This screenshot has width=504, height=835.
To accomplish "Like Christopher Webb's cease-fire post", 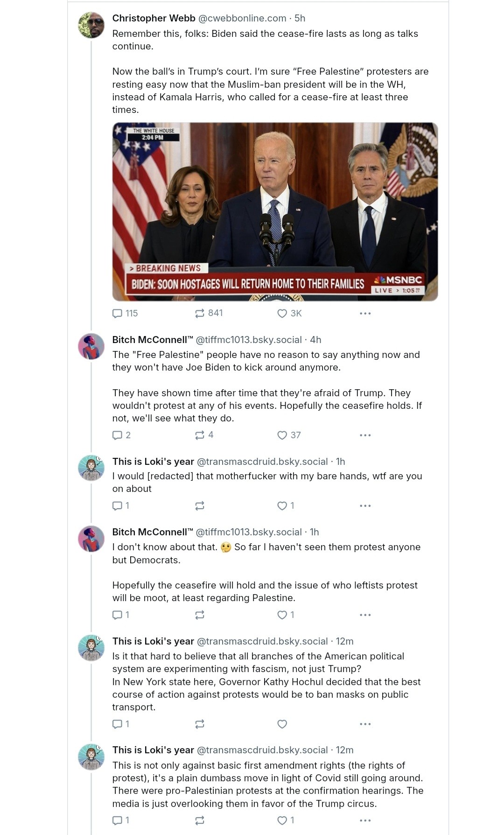I will (x=282, y=313).
